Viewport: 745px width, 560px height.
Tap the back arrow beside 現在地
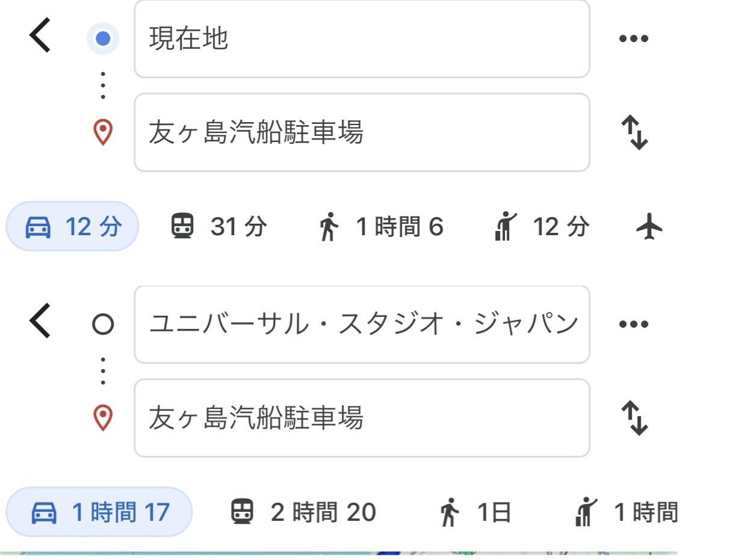coord(40,37)
